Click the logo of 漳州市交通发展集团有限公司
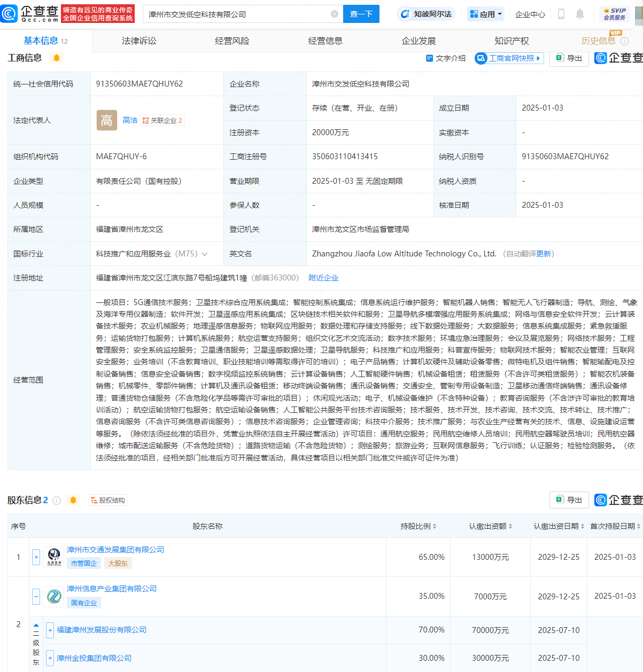The image size is (643, 672). click(x=54, y=557)
